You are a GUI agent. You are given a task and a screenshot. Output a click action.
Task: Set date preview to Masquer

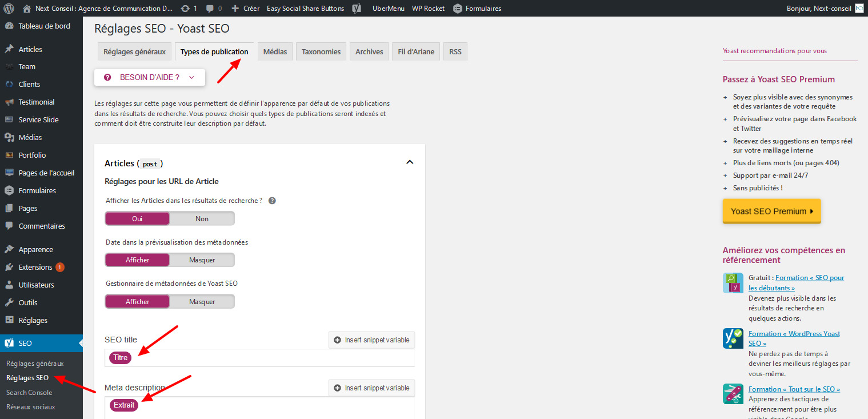(x=202, y=260)
